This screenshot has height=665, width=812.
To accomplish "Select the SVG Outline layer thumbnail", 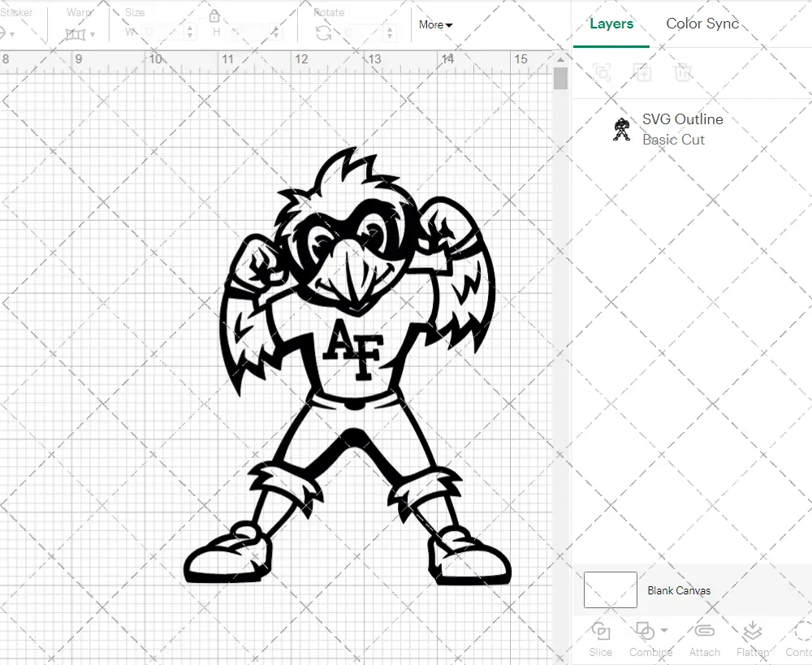I will point(621,129).
